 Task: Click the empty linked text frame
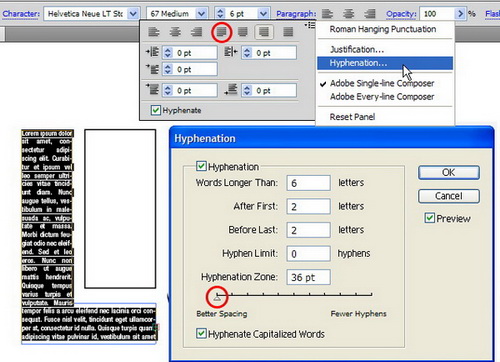click(x=120, y=209)
